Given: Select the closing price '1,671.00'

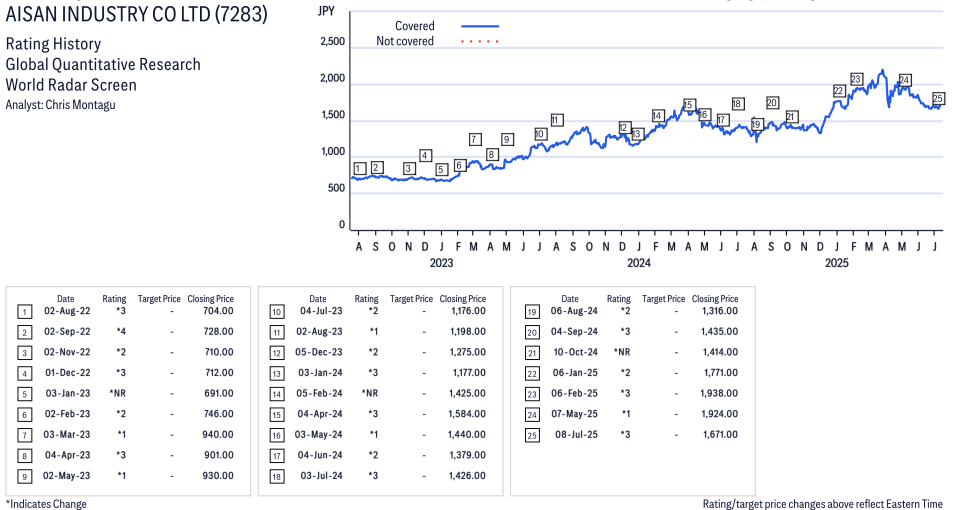Looking at the screenshot, I should (721, 435).
